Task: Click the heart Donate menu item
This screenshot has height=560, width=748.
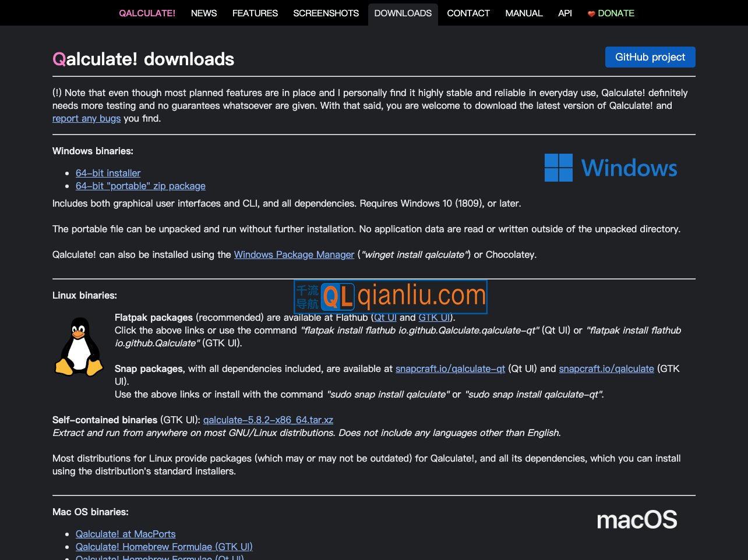Action: click(611, 13)
